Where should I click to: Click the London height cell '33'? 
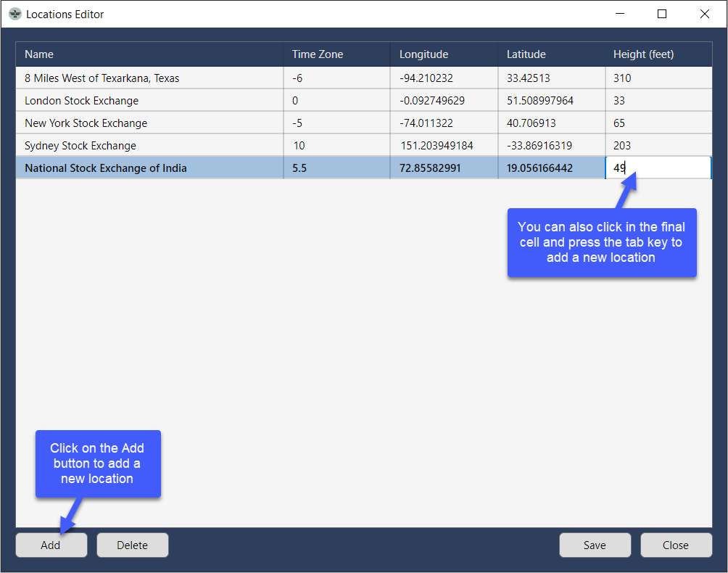658,100
